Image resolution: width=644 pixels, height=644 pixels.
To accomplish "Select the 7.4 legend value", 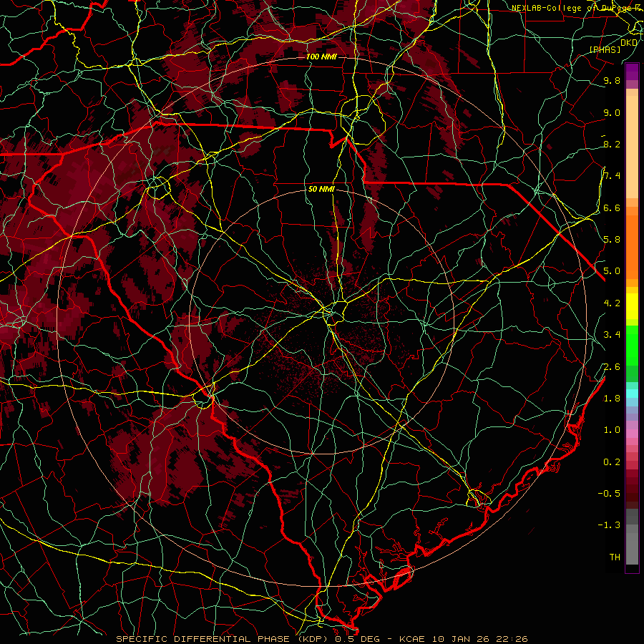I will pyautogui.click(x=612, y=176).
